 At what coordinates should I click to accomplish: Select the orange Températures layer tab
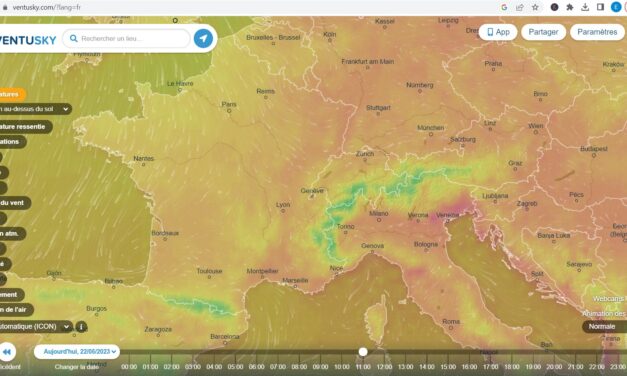tap(12, 94)
